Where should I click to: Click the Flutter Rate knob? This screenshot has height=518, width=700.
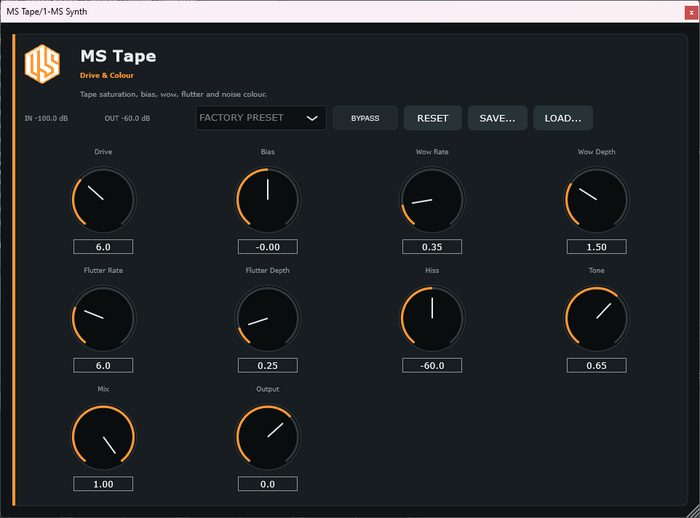coord(103,318)
